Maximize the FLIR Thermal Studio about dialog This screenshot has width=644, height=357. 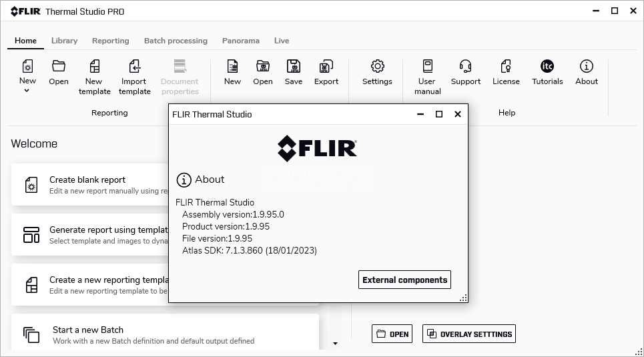pos(439,114)
